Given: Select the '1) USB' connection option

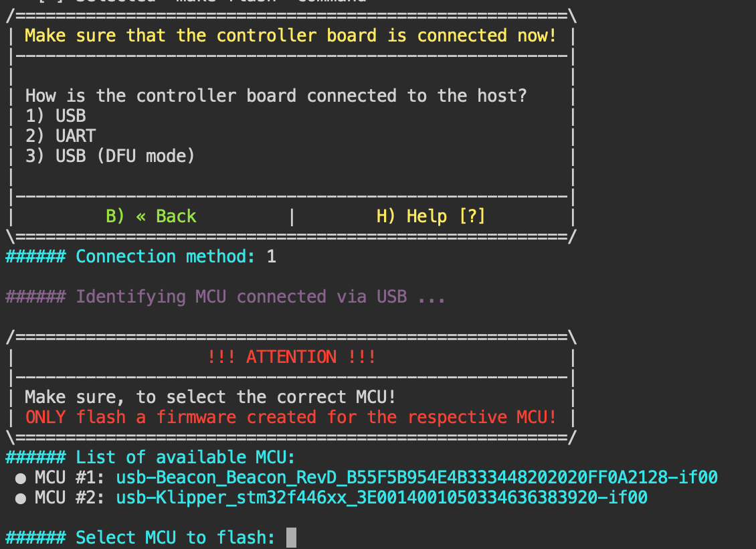Looking at the screenshot, I should tap(56, 116).
